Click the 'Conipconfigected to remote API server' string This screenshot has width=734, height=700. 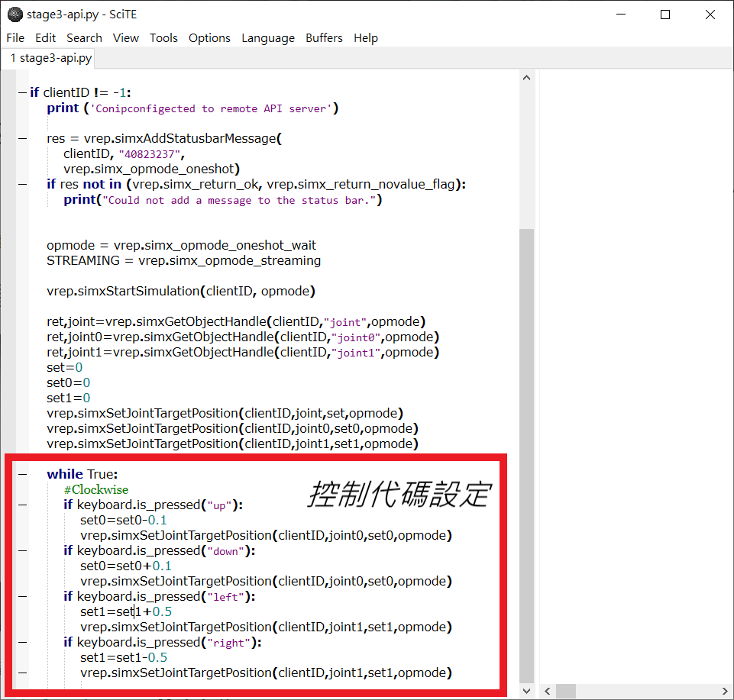coord(211,108)
